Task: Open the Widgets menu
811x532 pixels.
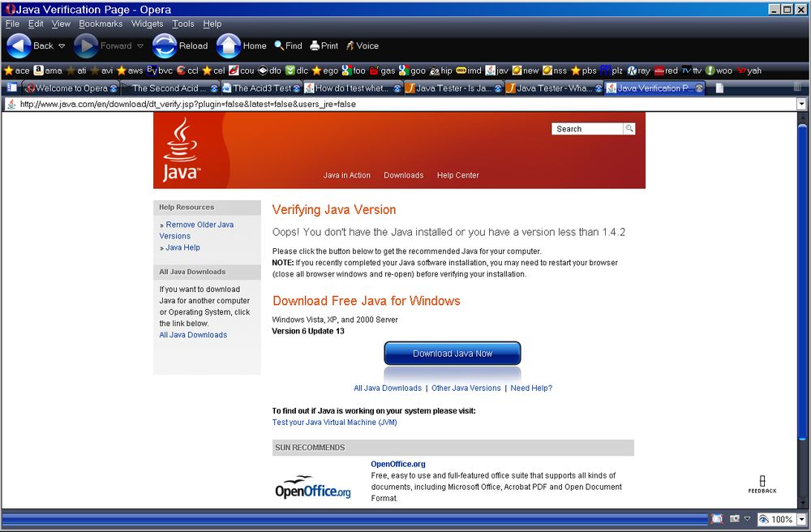Action: (148, 24)
